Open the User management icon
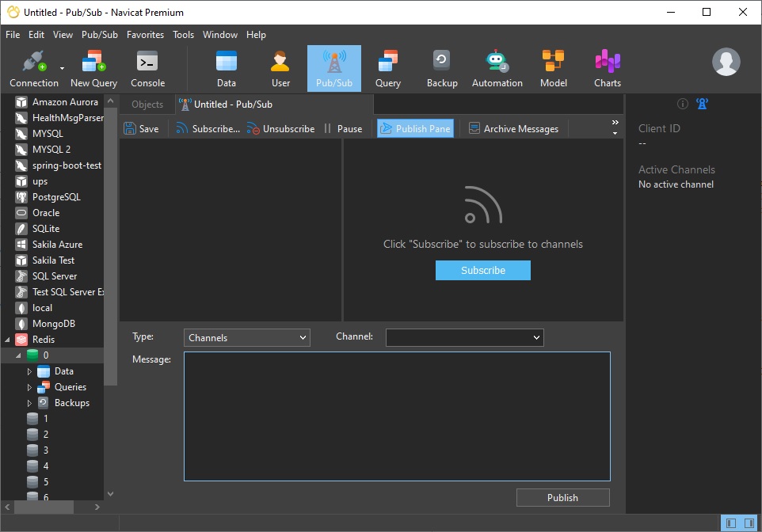Viewport: 762px width, 532px height. (x=280, y=69)
